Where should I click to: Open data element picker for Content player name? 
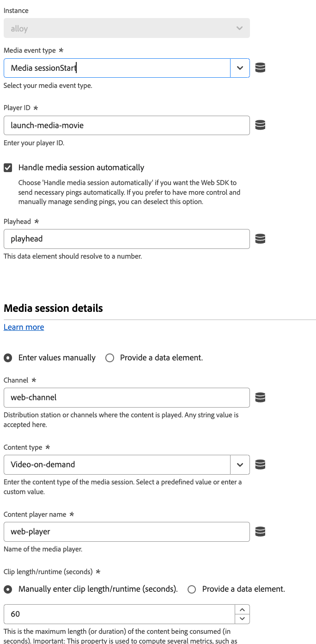click(x=260, y=532)
